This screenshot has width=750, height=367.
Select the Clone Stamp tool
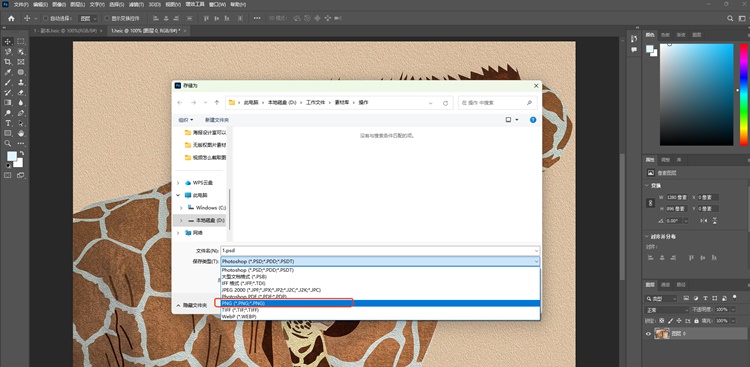point(21,82)
